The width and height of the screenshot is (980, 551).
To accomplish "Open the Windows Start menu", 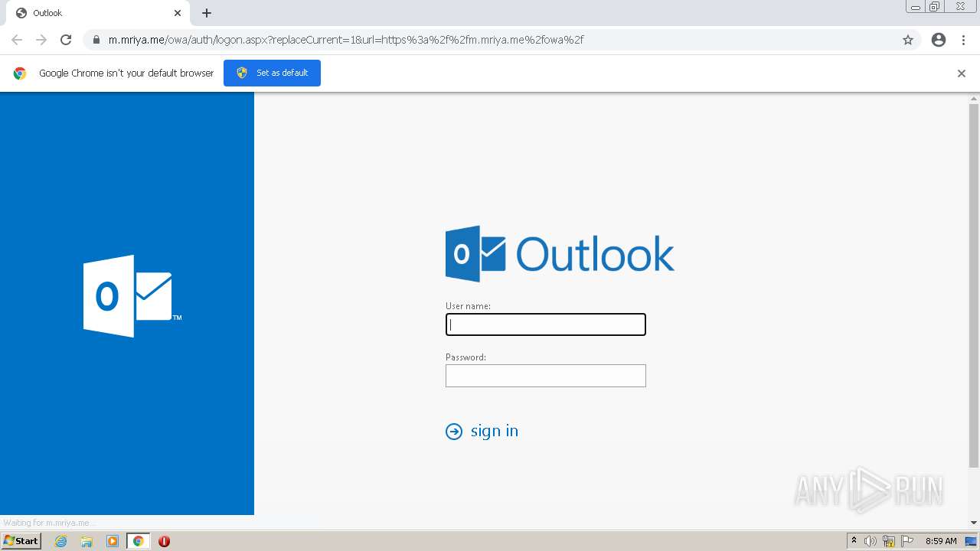I will click(21, 541).
